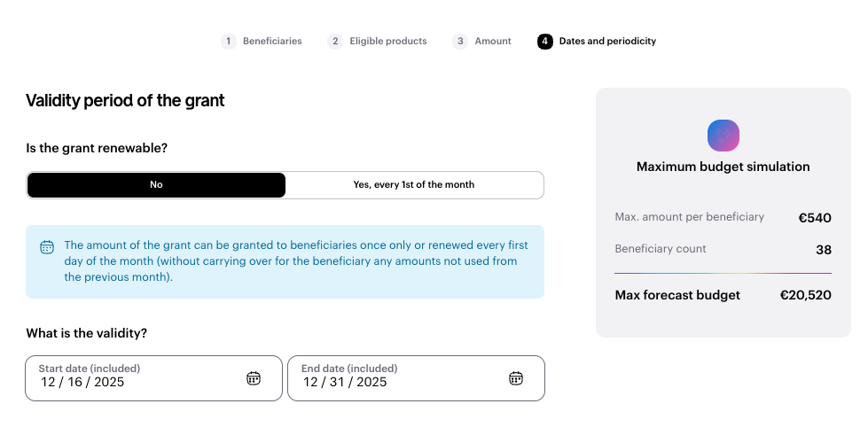This screenshot has height=435, width=868.
Task: Click the End date month value 12
Action: pos(310,382)
